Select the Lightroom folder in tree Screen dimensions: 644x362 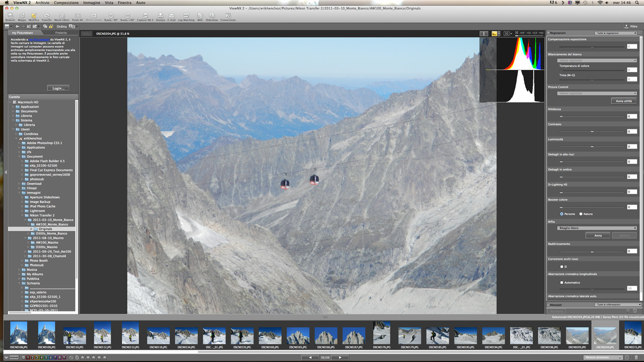(37, 211)
